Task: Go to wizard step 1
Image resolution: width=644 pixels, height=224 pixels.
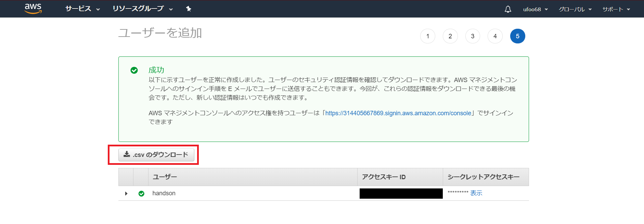Action: click(x=428, y=36)
